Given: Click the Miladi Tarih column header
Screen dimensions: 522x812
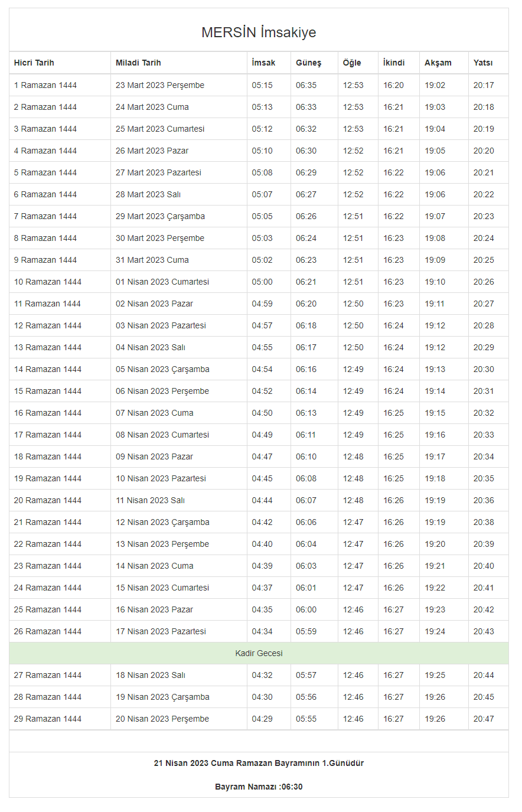Looking at the screenshot, I should coord(138,63).
